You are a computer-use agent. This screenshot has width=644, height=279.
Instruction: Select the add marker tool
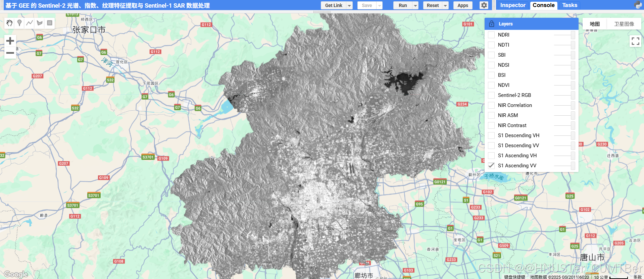tap(19, 23)
